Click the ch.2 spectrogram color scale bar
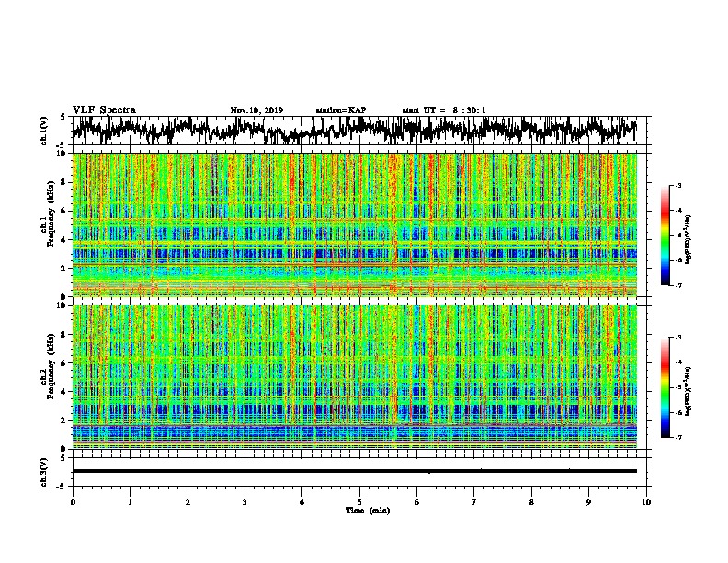The image size is (728, 563). [x=665, y=387]
